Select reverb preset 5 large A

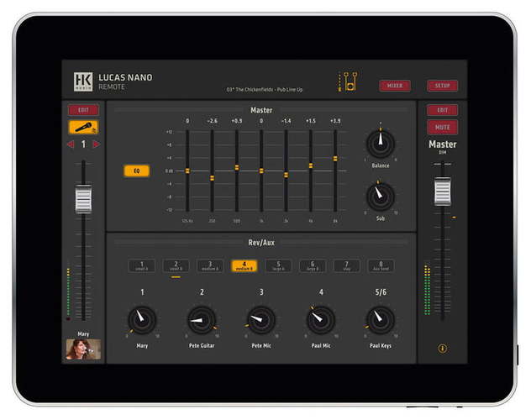tap(278, 265)
